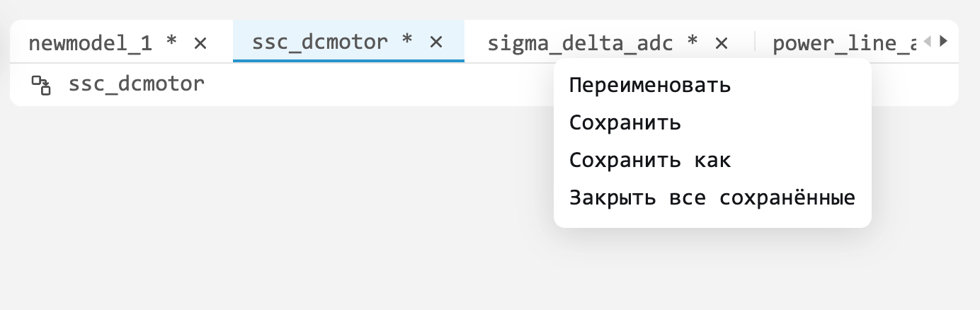Choose Закрыть все сохранённые option
Screen dimensions: 980x310
712,197
